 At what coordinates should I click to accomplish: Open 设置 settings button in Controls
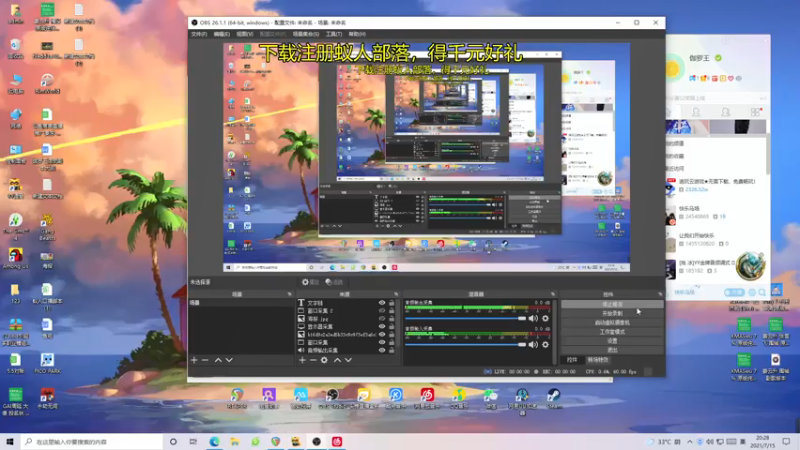(x=612, y=341)
